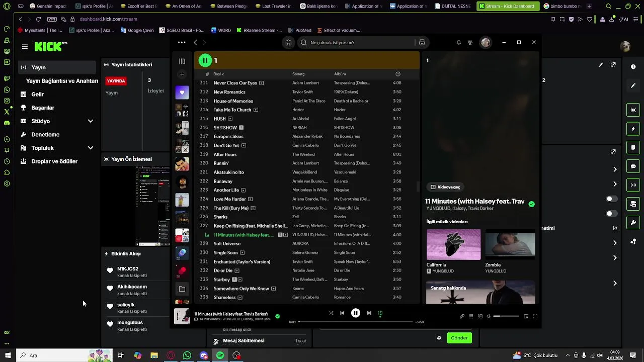
Task: Open the salicylk follower link
Action: tap(126, 305)
